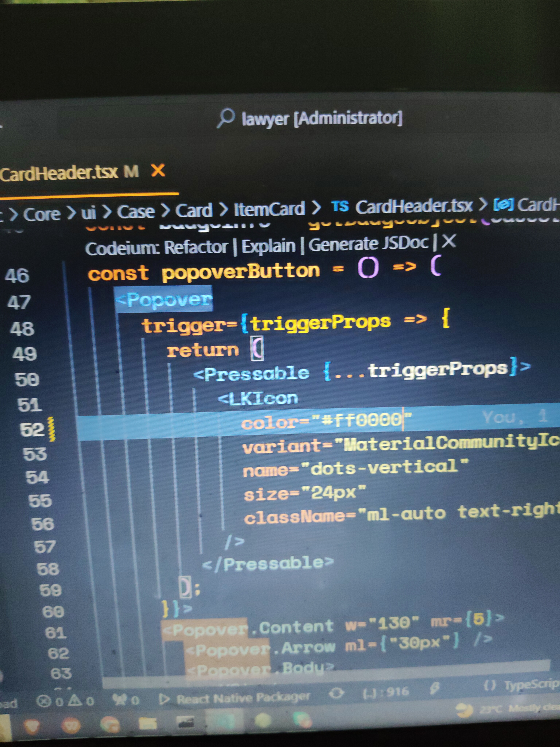Open File Explorer from the taskbar
This screenshot has width=560, height=747.
(147, 723)
